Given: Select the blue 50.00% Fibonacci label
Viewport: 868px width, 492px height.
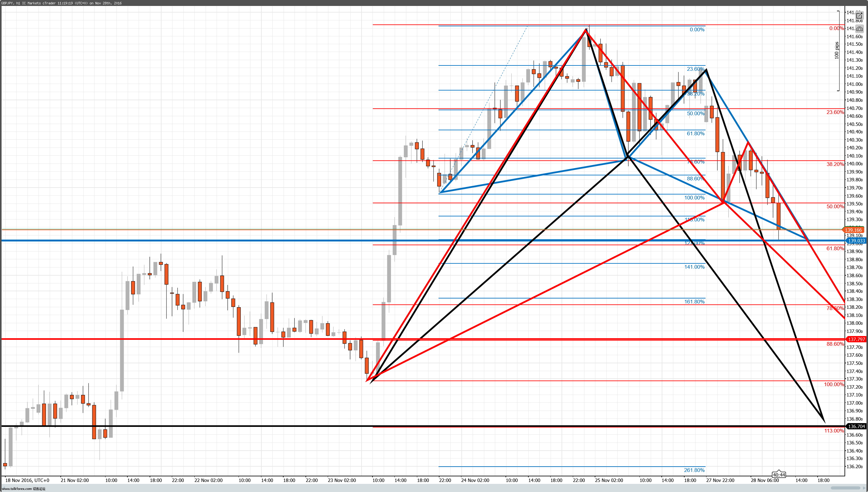Looking at the screenshot, I should pyautogui.click(x=696, y=114).
